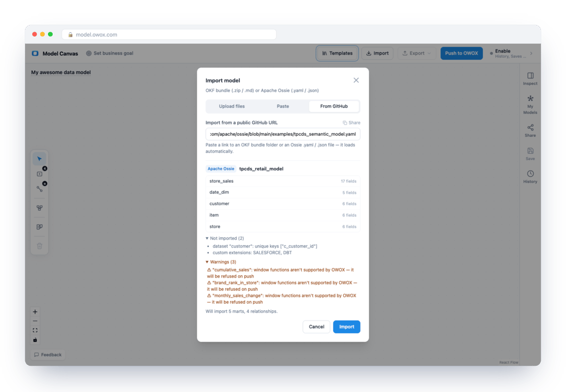Toggle the canvas lock icon

[35, 340]
